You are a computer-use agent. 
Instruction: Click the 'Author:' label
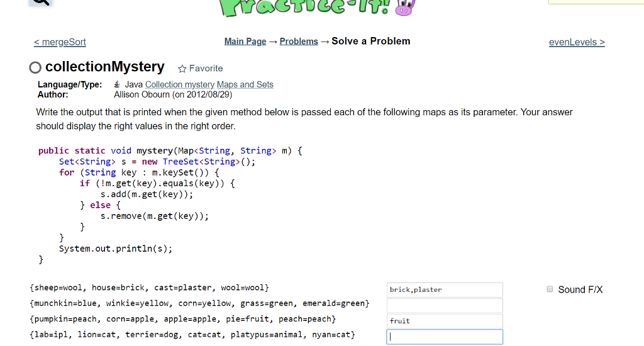pos(53,94)
